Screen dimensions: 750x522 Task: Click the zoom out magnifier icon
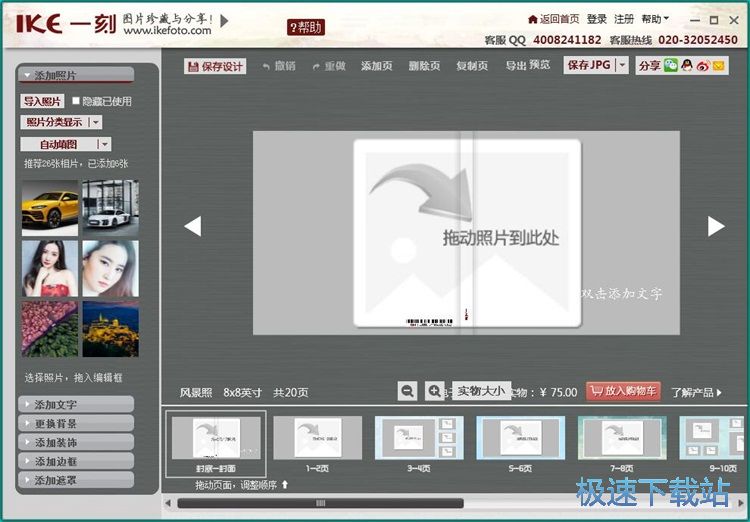click(x=407, y=391)
